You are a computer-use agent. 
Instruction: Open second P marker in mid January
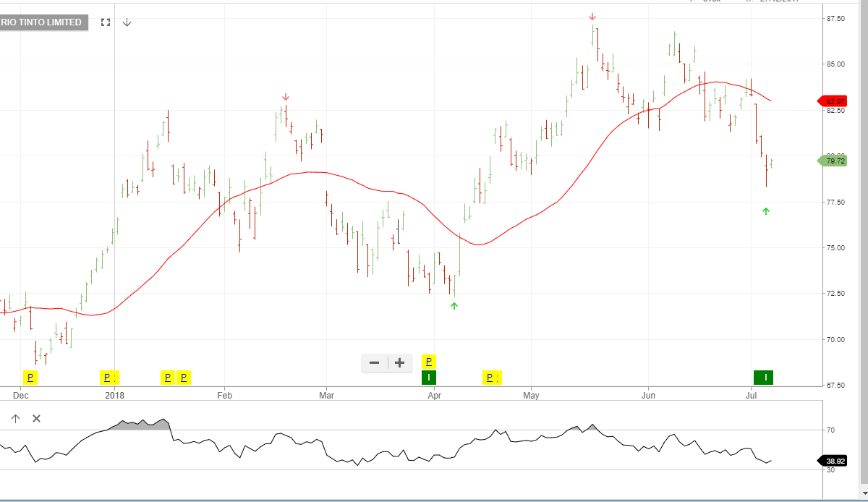pyautogui.click(x=184, y=377)
